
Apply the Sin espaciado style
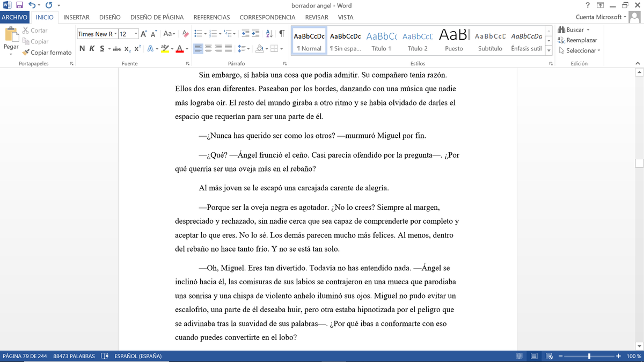click(345, 41)
